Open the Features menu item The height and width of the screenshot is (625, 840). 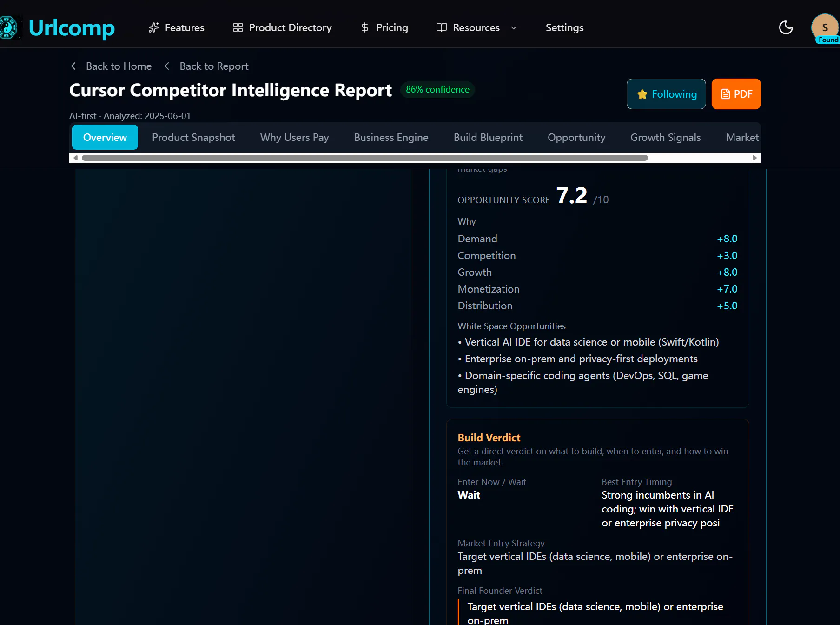(x=176, y=28)
